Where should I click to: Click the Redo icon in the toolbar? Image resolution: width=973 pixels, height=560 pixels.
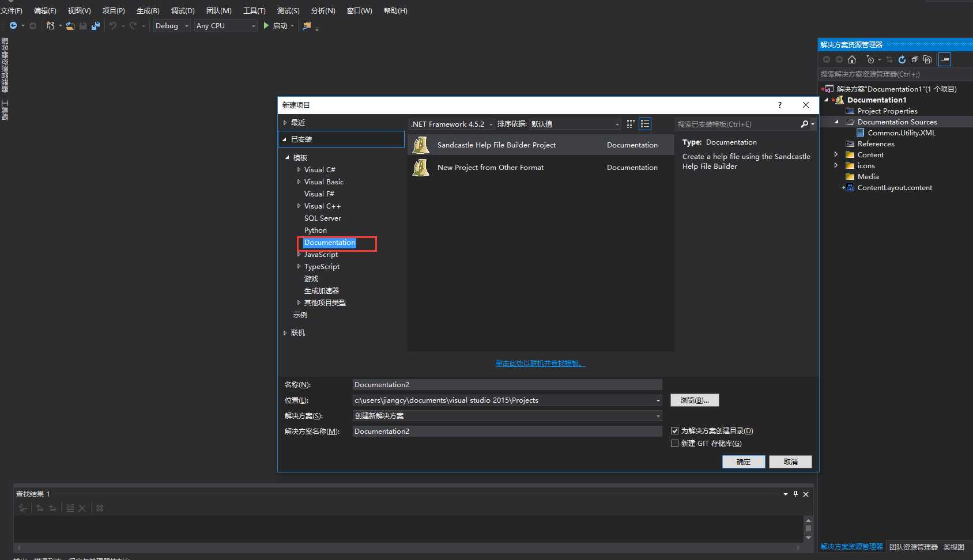coord(133,25)
